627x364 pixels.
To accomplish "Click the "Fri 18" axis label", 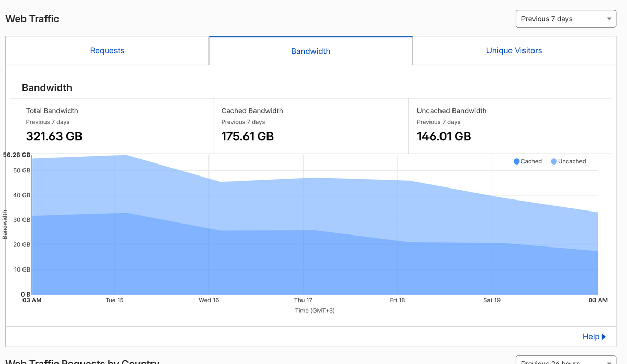I will coord(398,300).
